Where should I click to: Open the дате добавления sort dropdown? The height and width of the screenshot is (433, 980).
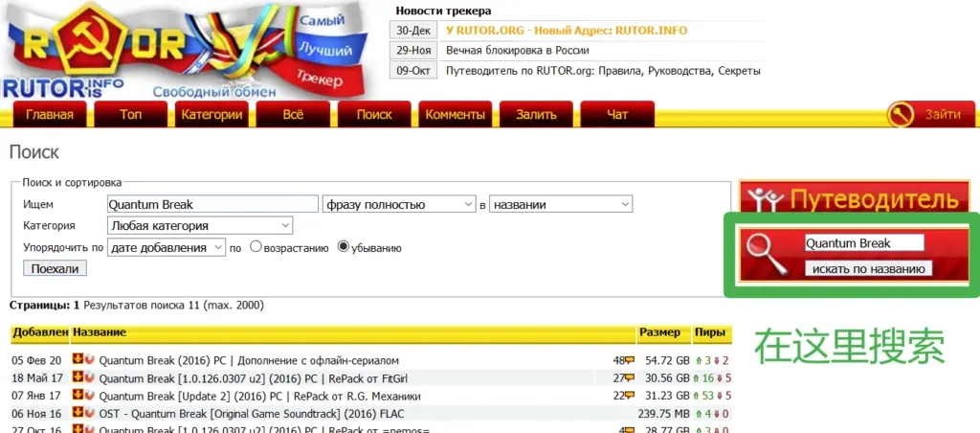[x=167, y=247]
